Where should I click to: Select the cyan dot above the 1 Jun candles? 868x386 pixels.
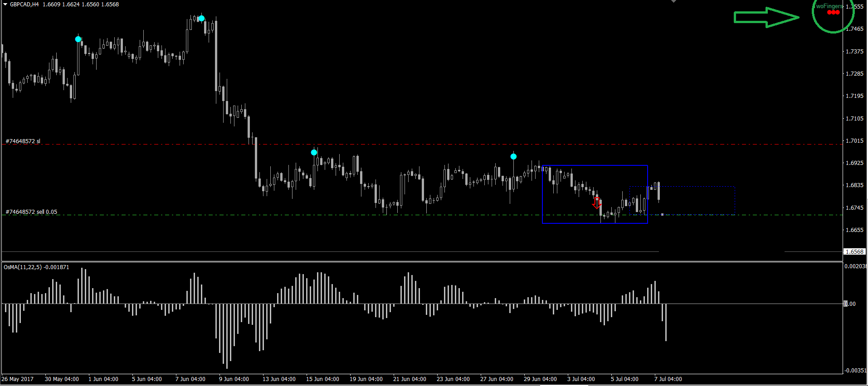coord(78,39)
